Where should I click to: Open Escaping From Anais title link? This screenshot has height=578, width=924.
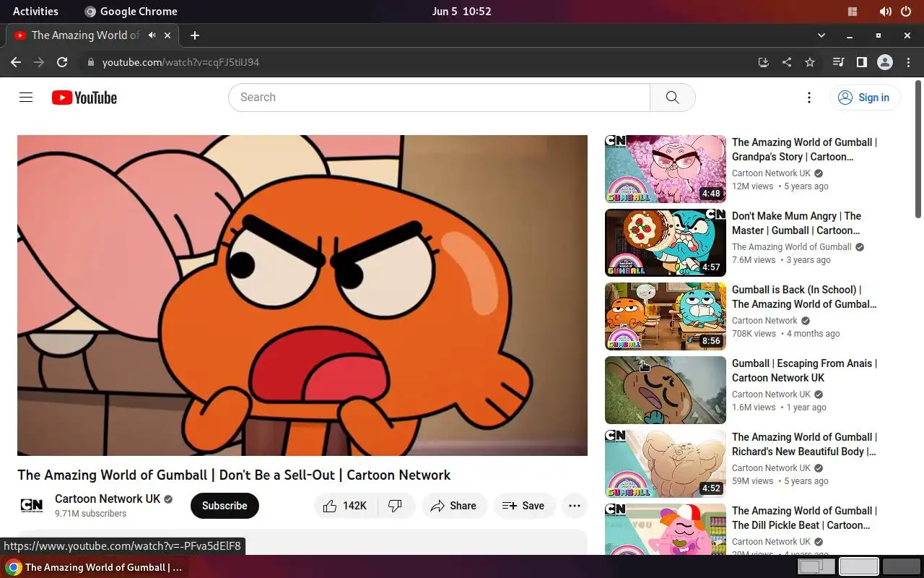[804, 371]
